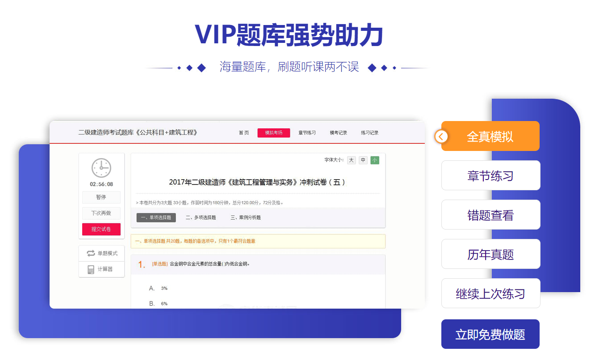Image resolution: width=595 pixels, height=364 pixels.
Task: Click the clock timer icon
Action: click(101, 168)
